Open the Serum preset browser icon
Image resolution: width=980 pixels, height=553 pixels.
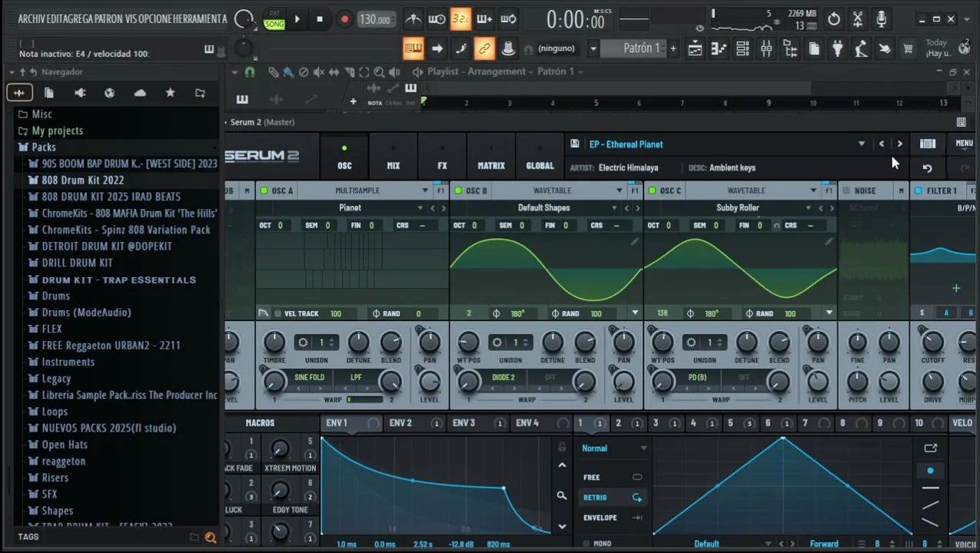[928, 144]
